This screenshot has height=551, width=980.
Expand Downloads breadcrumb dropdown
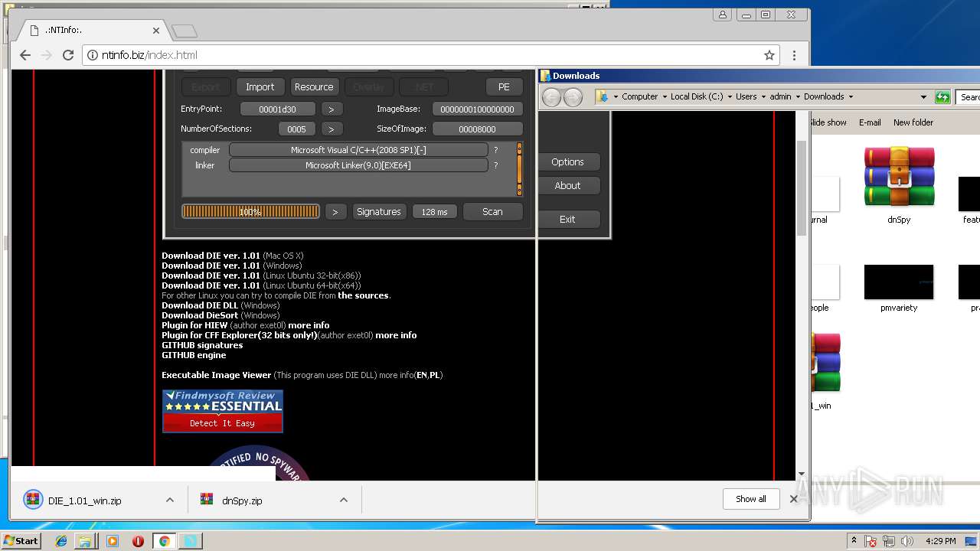click(850, 96)
